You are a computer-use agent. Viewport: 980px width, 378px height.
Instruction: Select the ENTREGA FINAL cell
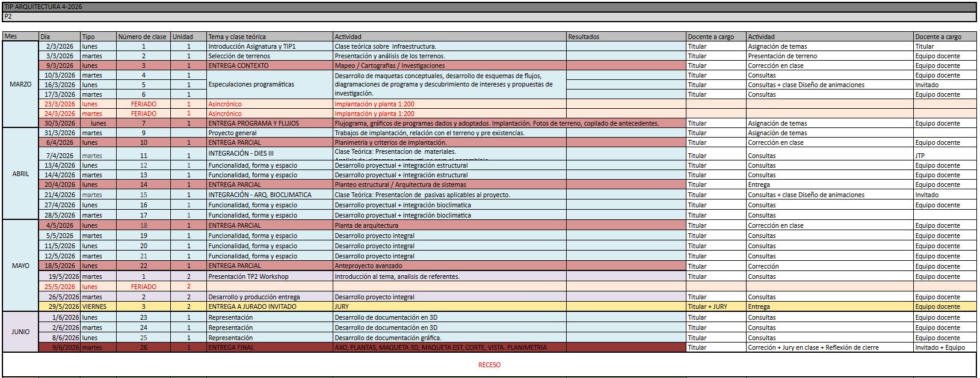[x=270, y=347]
